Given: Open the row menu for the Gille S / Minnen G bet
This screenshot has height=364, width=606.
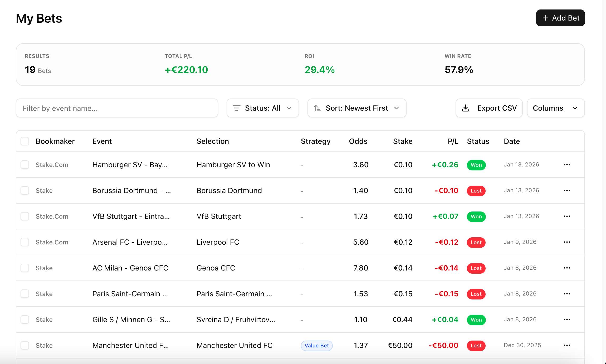Looking at the screenshot, I should 567,319.
